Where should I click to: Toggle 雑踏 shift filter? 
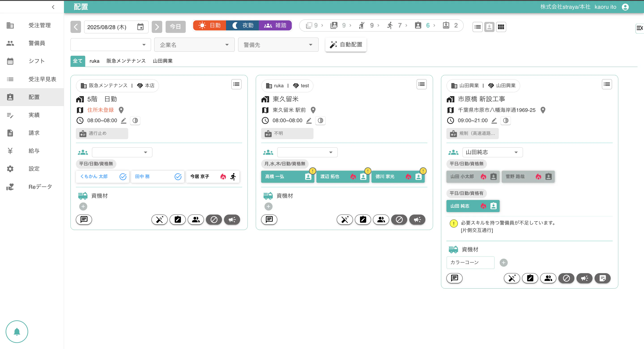pyautogui.click(x=275, y=25)
